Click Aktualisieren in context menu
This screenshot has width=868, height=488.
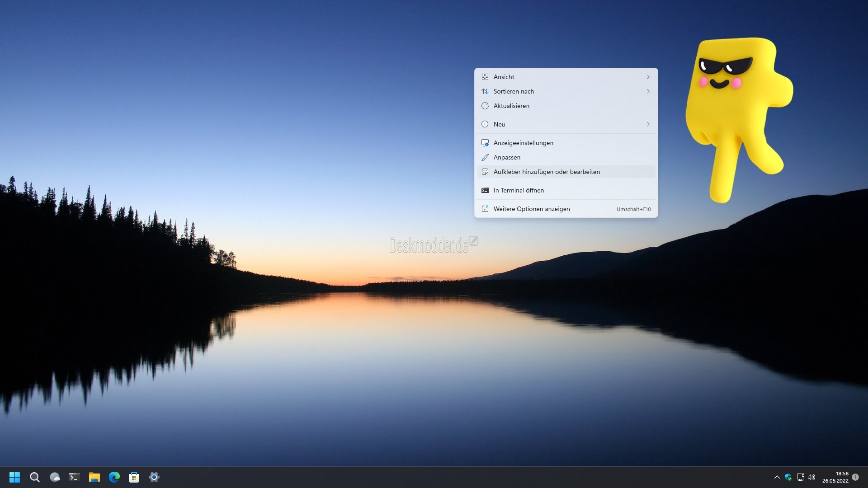pyautogui.click(x=566, y=106)
